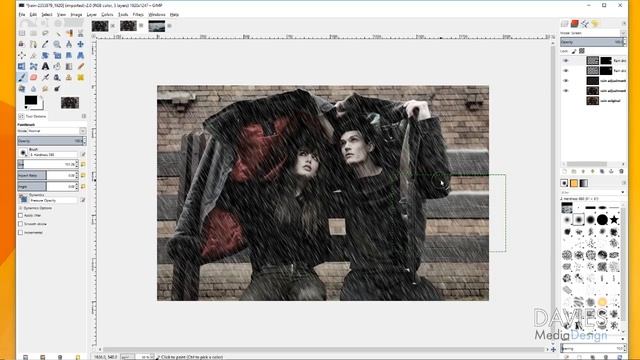Open the Layers dock tab configuration menu
The height and width of the screenshot is (360, 640).
pos(623,24)
